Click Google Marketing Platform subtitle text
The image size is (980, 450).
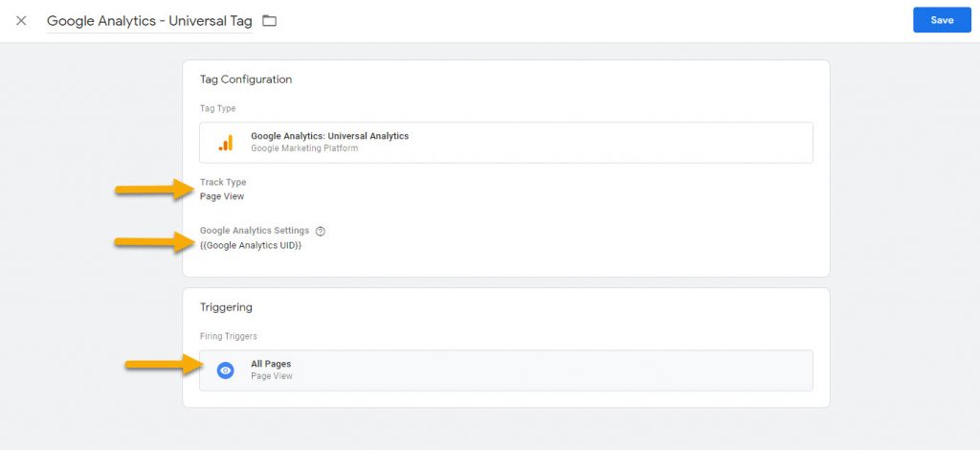304,148
